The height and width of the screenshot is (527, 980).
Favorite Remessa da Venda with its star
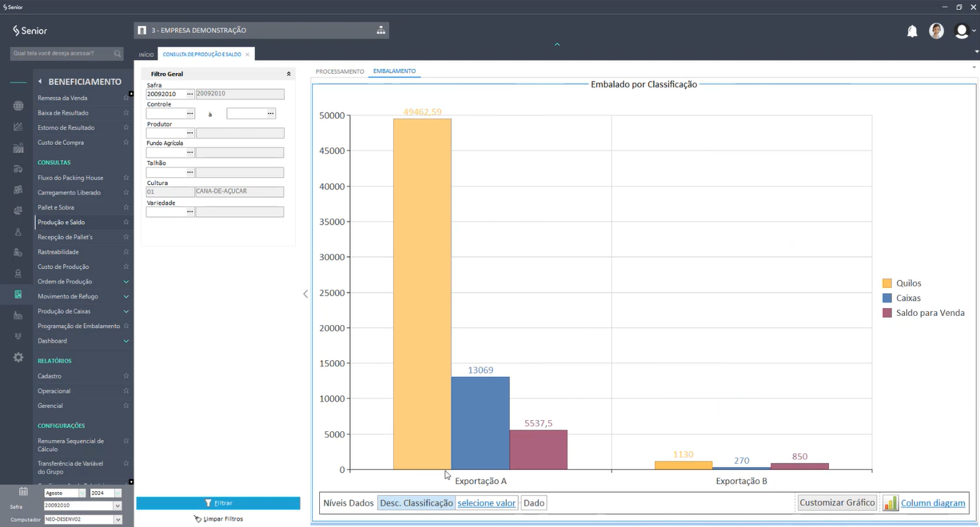(126, 98)
